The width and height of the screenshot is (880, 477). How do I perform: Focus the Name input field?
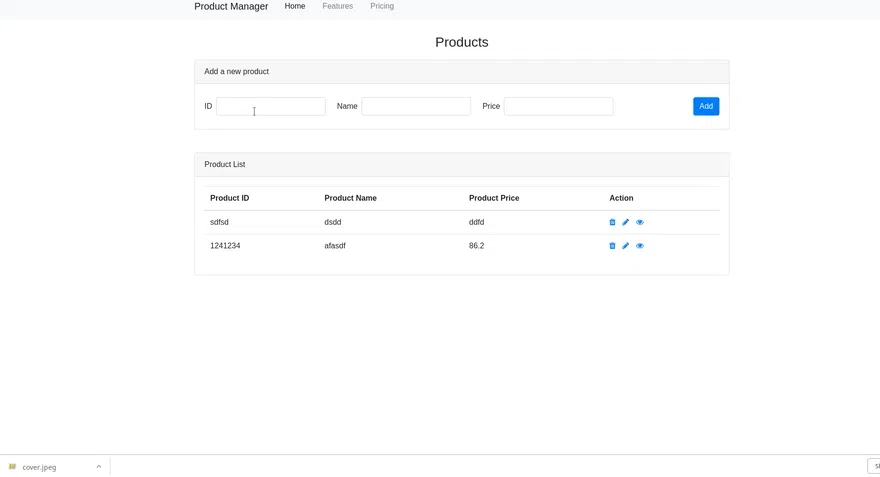pyautogui.click(x=416, y=106)
